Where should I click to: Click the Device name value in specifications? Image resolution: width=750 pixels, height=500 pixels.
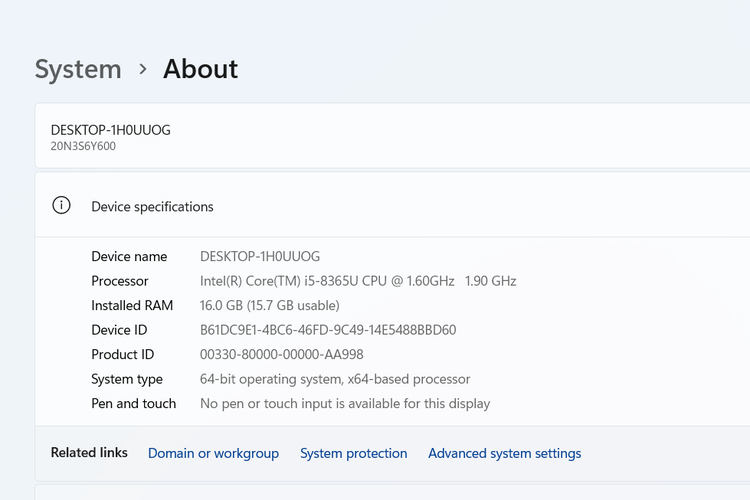click(260, 257)
